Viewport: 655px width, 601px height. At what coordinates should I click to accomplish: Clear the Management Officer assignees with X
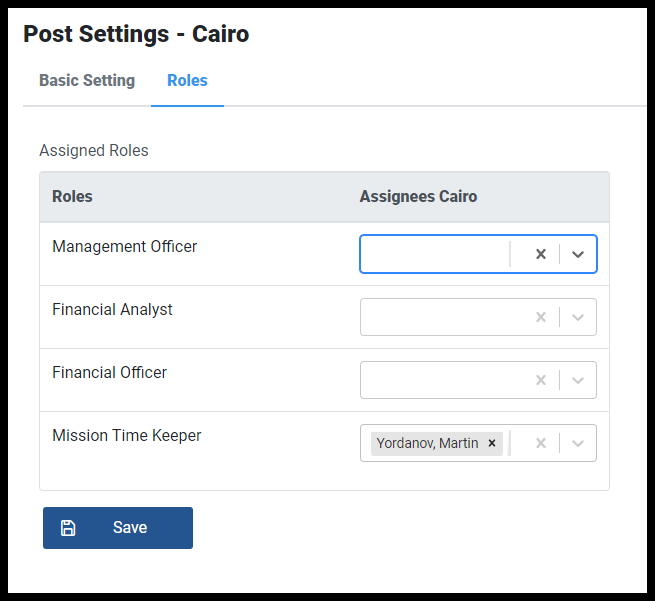(541, 254)
